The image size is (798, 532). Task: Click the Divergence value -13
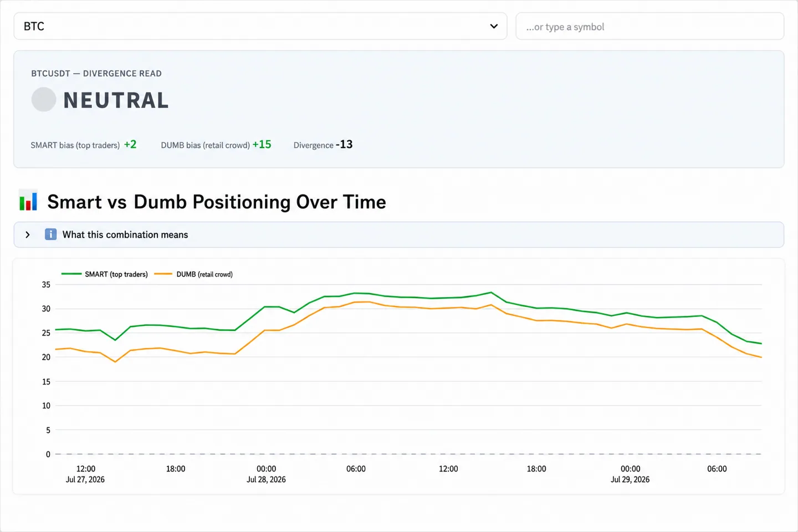pyautogui.click(x=344, y=144)
